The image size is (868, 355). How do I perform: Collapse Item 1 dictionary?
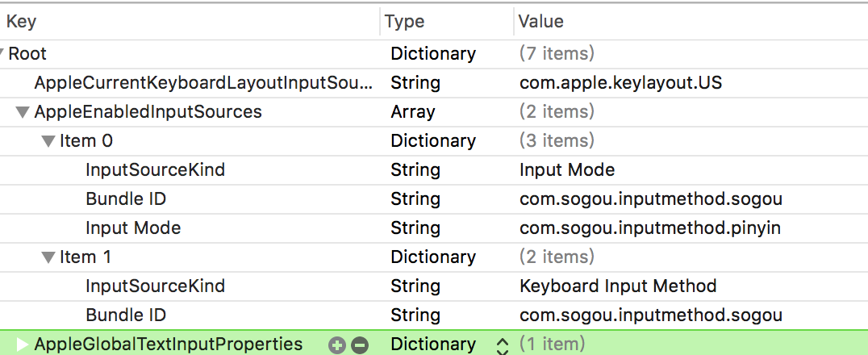tap(48, 257)
